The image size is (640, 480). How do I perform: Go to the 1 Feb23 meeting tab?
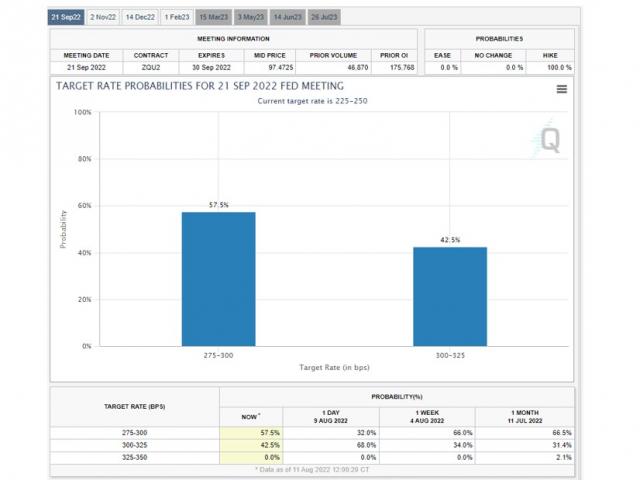(x=177, y=17)
